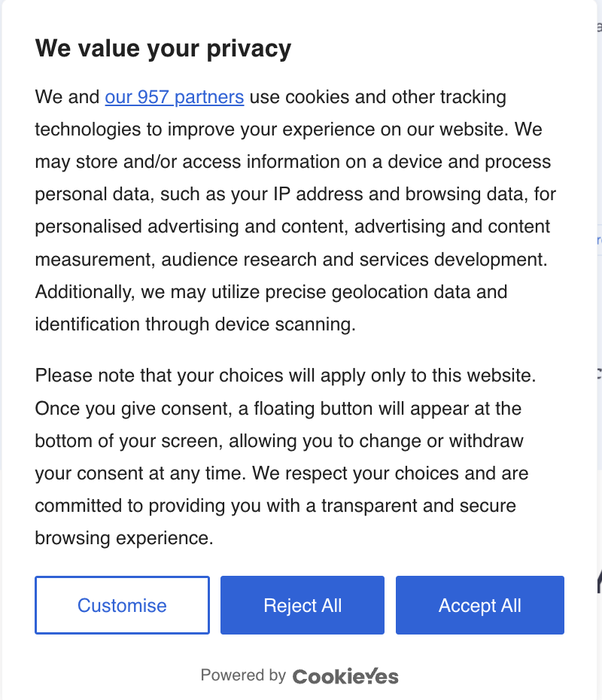The image size is (602, 700).
Task: Grant consent using Accept All
Action: (479, 605)
